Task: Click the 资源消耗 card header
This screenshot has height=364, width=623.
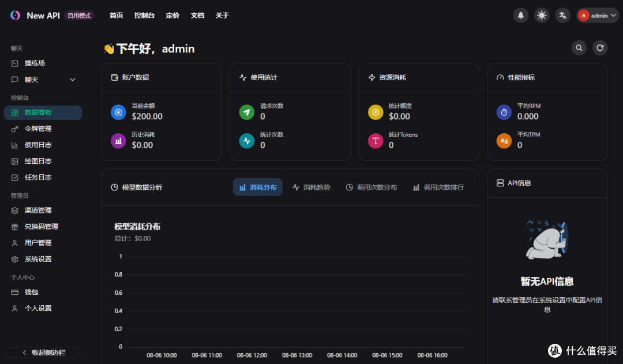Action: coord(419,77)
